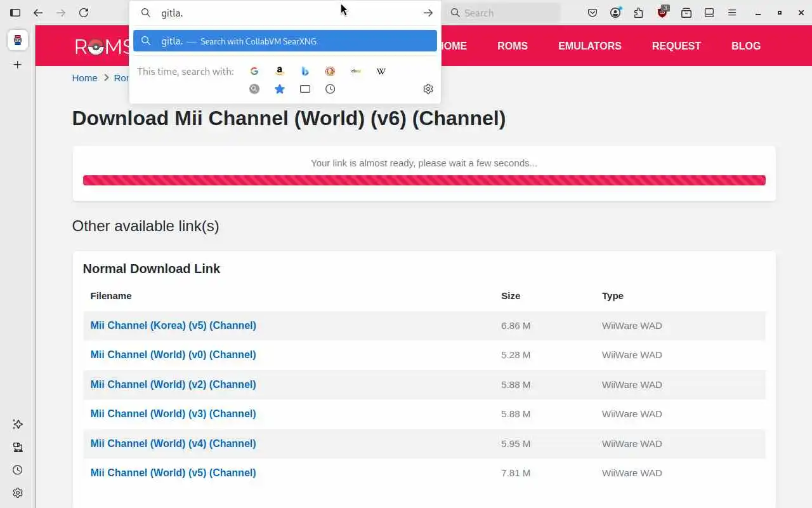Open the Firefox hamburger menu
The width and height of the screenshot is (812, 508).
click(732, 13)
